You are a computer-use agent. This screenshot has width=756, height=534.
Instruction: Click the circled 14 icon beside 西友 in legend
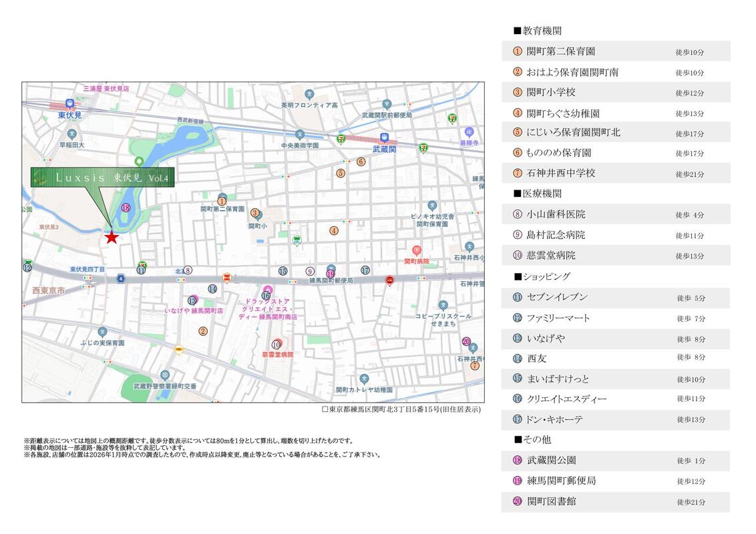click(518, 358)
